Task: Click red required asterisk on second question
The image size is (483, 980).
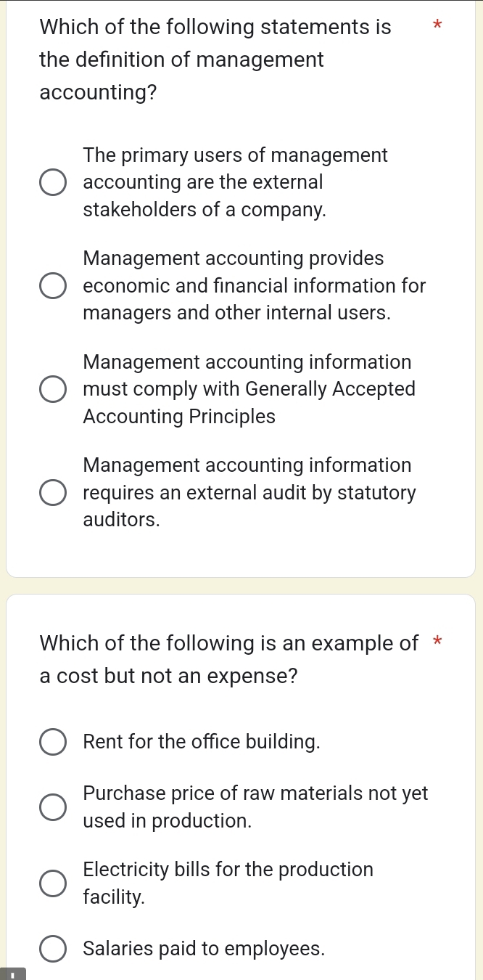Action: [437, 642]
